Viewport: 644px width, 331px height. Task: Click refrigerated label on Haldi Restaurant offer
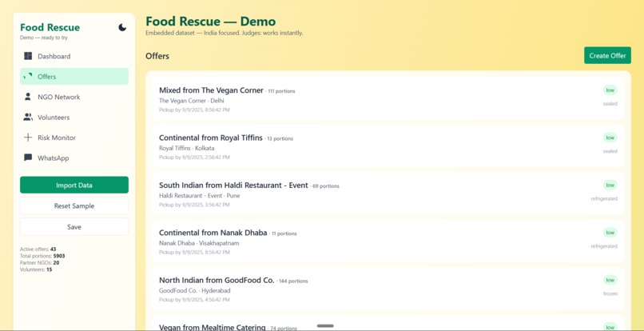(x=604, y=198)
